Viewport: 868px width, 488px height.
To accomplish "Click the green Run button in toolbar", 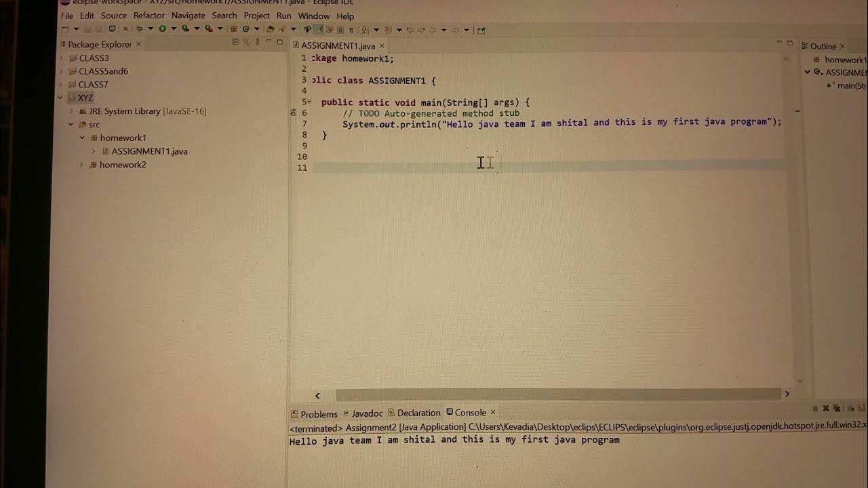I will 162,29.
